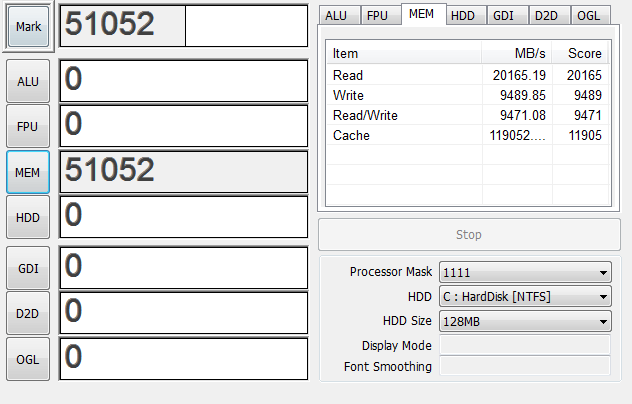Expand the HDD Size dropdown
Image resolution: width=632 pixels, height=404 pixels.
click(525, 321)
